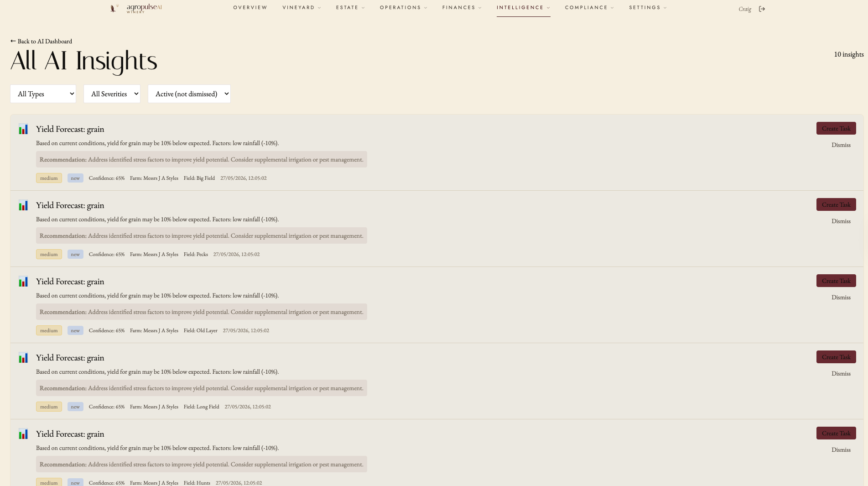Click the Craig user name
This screenshot has height=486, width=868.
tap(745, 9)
